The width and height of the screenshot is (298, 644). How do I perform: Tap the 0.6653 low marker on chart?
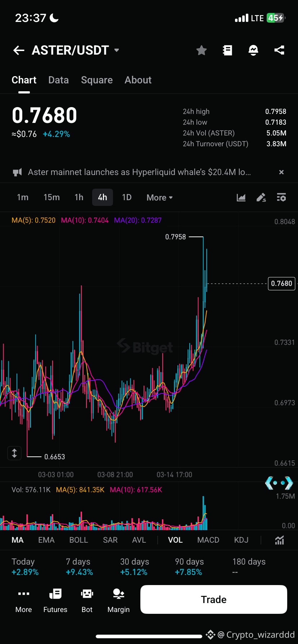click(x=55, y=457)
